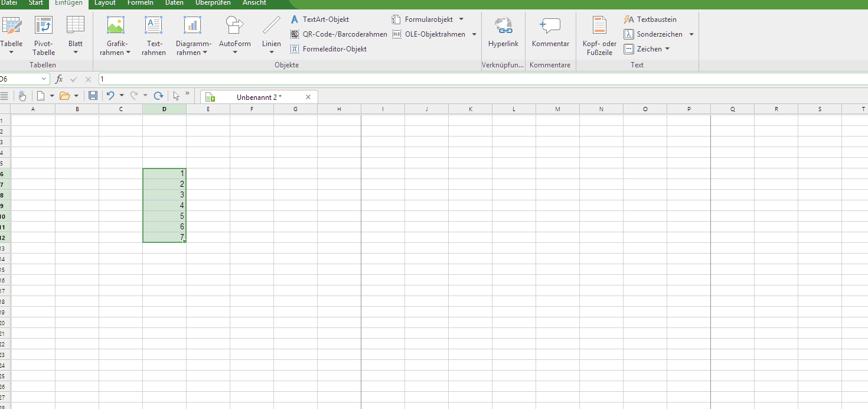Viewport: 868px width, 409px height.
Task: Open the AutoForm shapes dropdown
Action: pyautogui.click(x=235, y=53)
